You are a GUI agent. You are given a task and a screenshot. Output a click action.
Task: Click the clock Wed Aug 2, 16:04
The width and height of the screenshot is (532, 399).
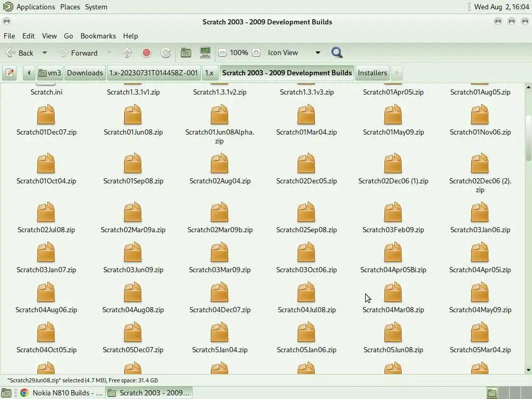point(501,7)
